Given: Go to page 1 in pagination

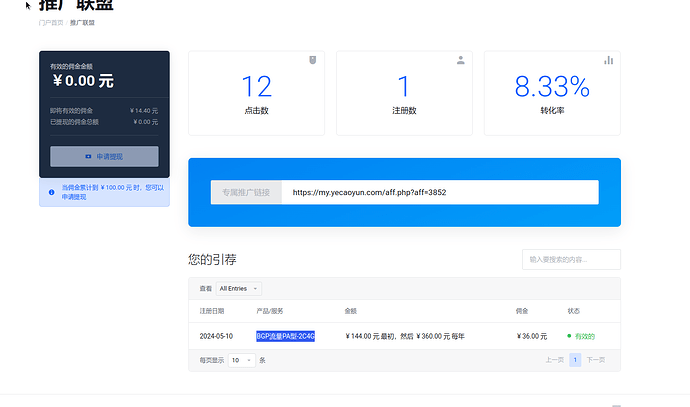Looking at the screenshot, I should point(575,360).
